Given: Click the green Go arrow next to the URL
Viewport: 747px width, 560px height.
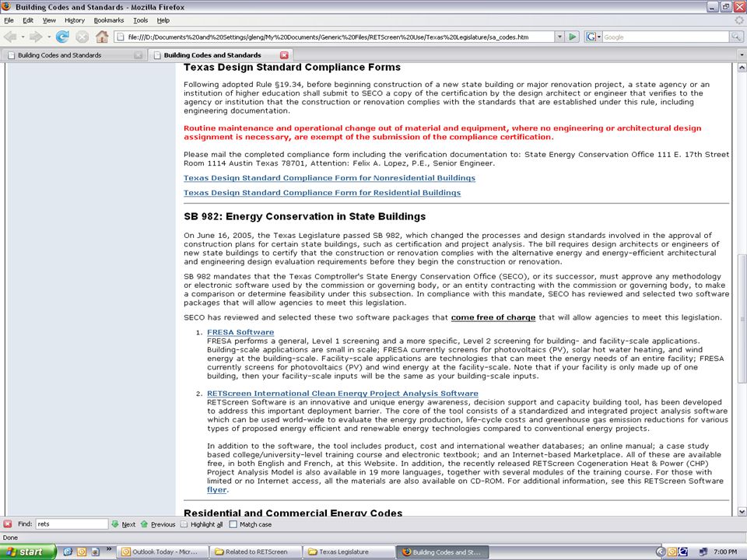Looking at the screenshot, I should [573, 37].
